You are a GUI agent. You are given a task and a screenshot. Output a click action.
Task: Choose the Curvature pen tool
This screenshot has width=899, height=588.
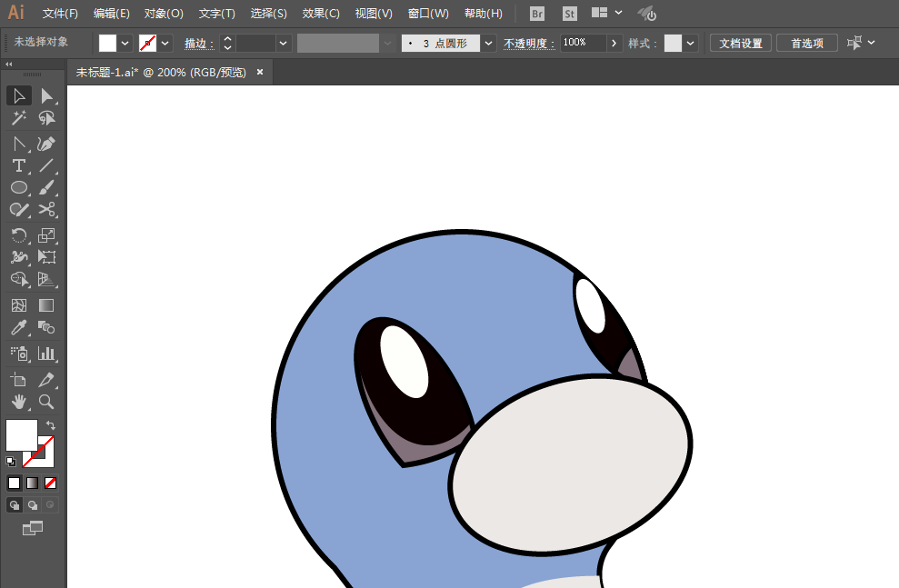[46, 144]
